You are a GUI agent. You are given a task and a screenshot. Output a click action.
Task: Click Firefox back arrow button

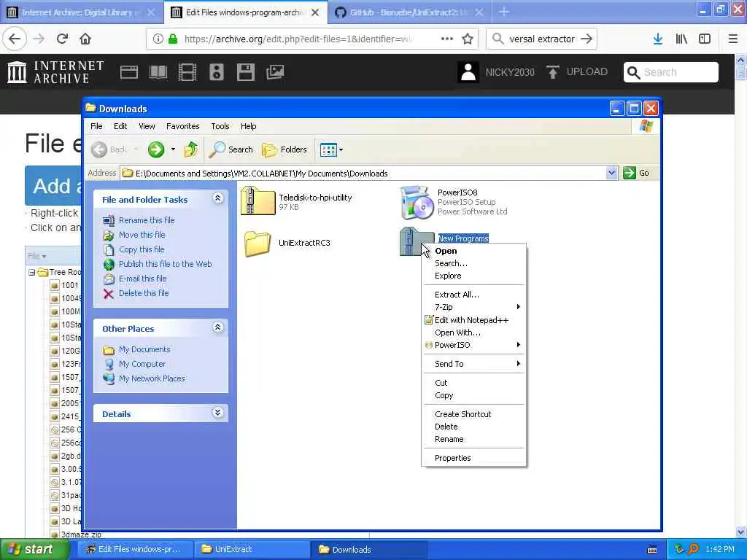click(x=15, y=39)
